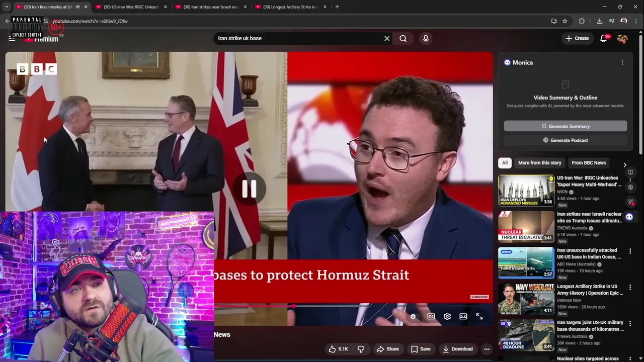This screenshot has height=362, width=644.
Task: Mute audio on the first playing tab
Action: tap(77, 7)
